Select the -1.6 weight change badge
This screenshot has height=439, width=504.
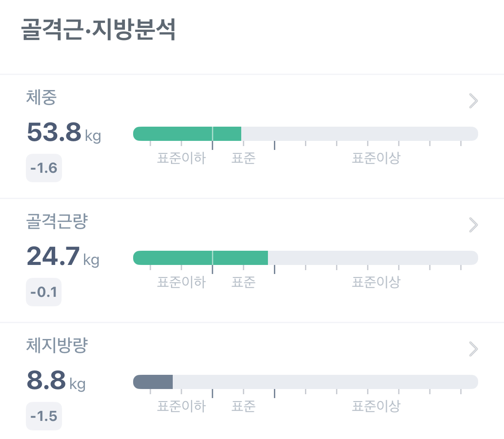pos(44,168)
